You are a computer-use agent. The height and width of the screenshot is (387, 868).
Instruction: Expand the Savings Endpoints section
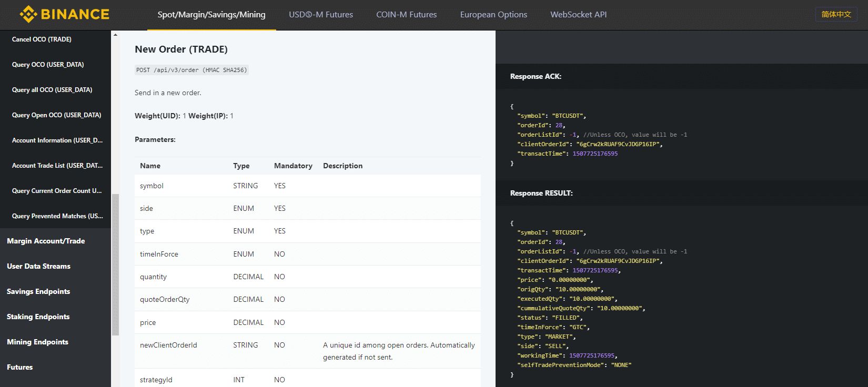[38, 291]
